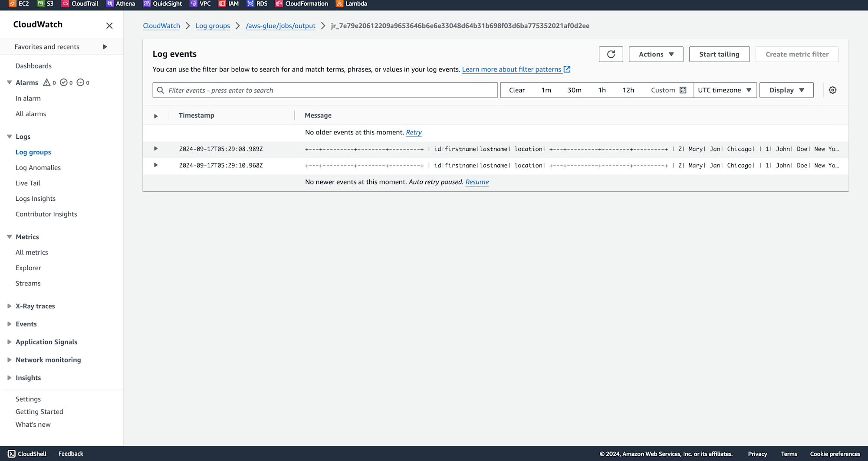The height and width of the screenshot is (461, 868).
Task: Click the search magnifier in filter bar
Action: pos(161,90)
